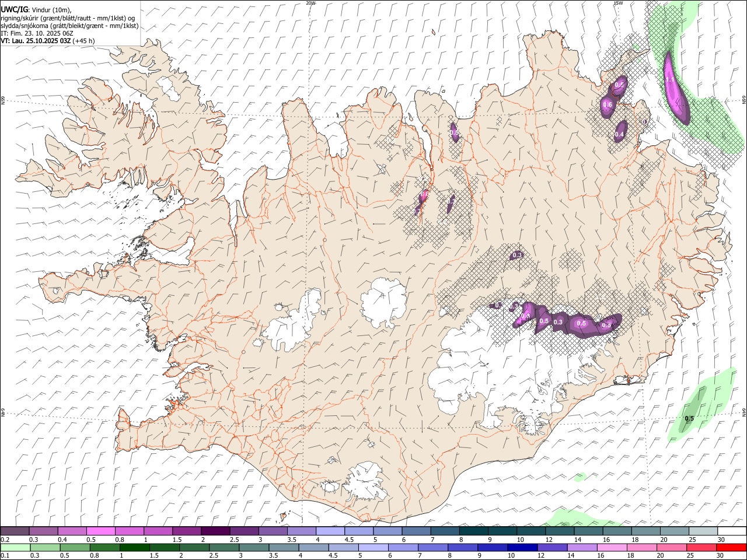Click the '(+45 h)' forecast offset text
Screen dimensions: 747x560
point(84,41)
